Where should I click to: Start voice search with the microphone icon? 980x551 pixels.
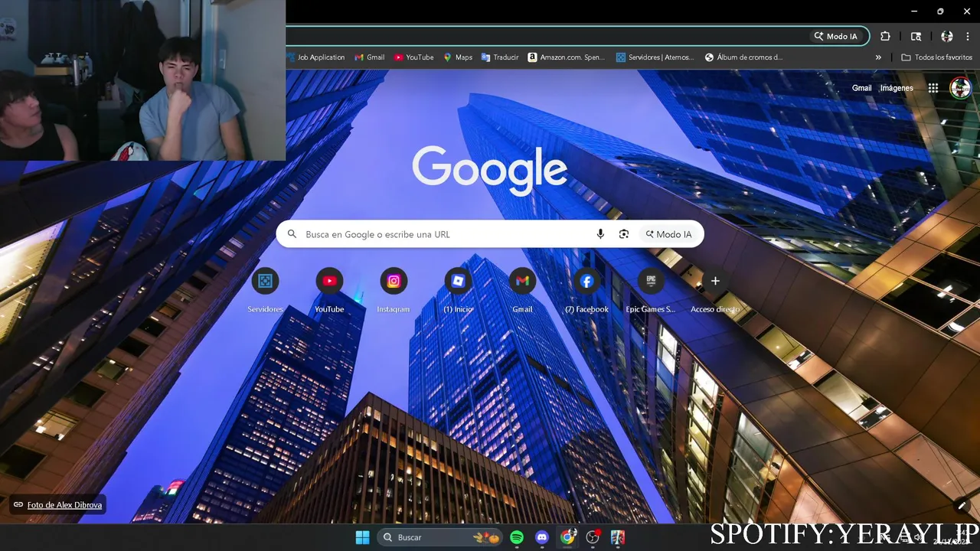tap(600, 234)
